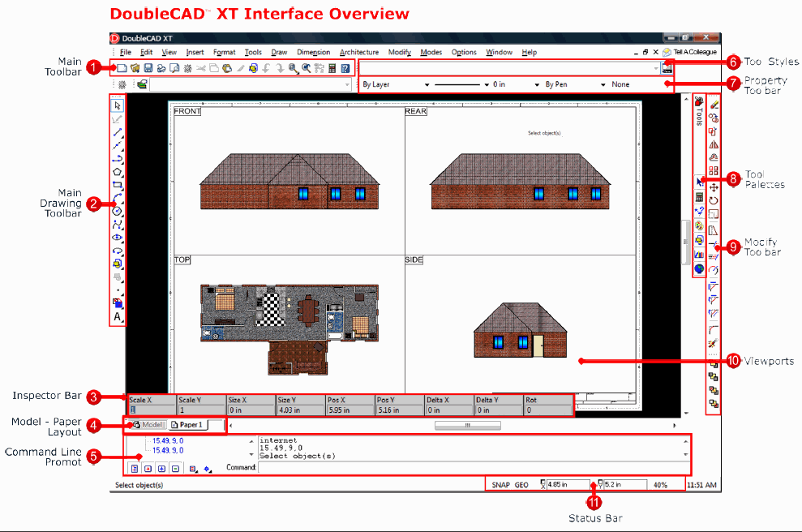
Task: Open the globe icon in Tool Palettes
Action: click(699, 268)
